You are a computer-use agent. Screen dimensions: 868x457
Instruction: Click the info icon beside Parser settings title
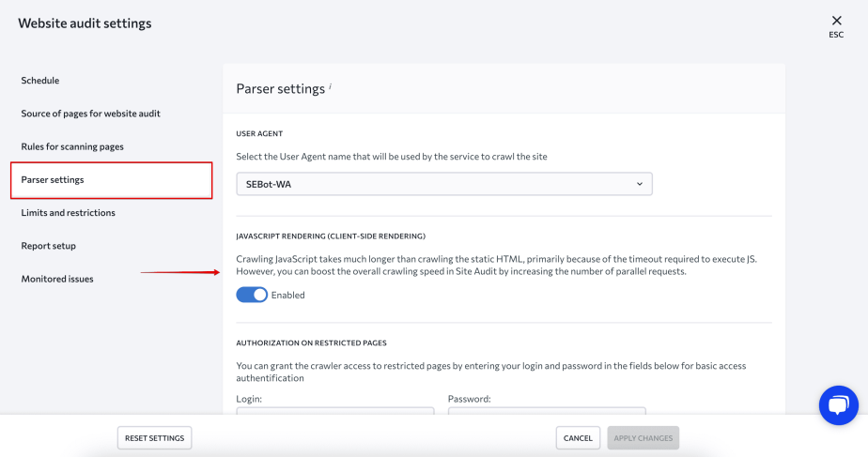point(331,85)
